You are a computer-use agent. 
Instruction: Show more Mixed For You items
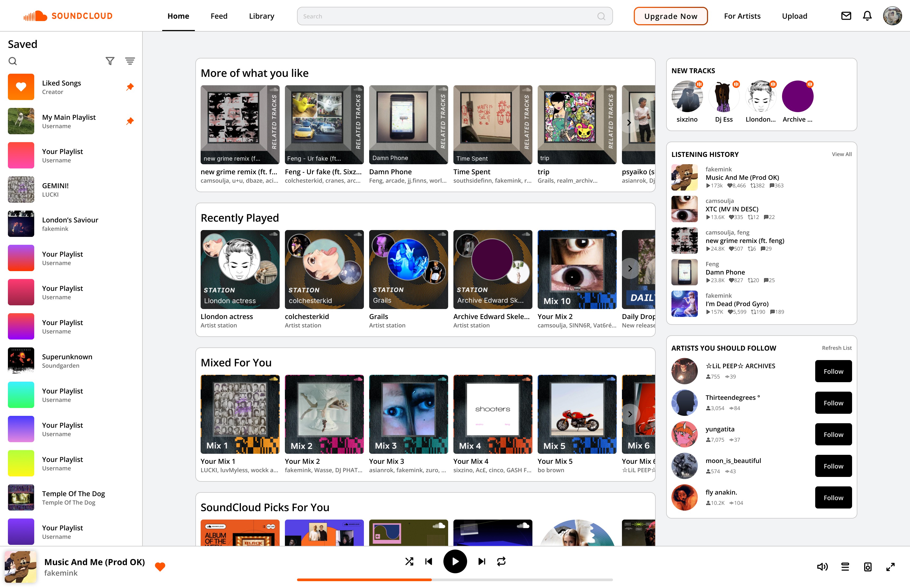point(630,414)
